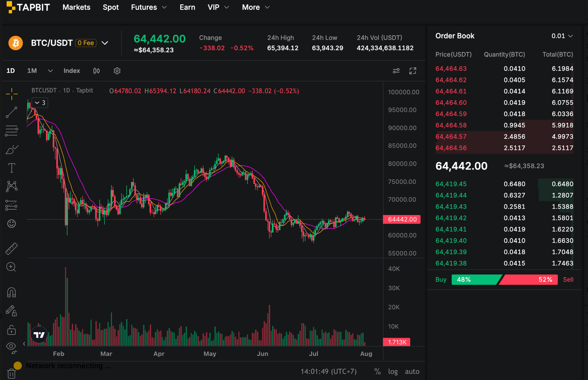Open the chart patterns tool
Screen dimensions: 588x380
[11, 186]
